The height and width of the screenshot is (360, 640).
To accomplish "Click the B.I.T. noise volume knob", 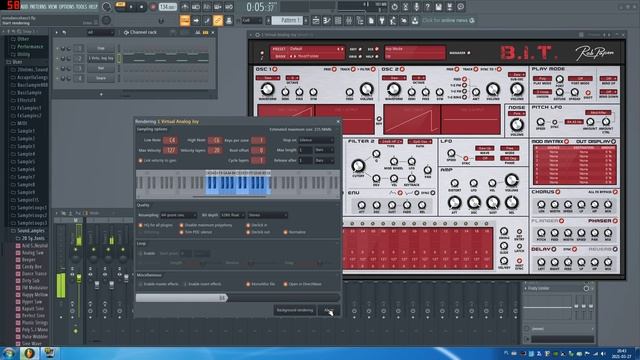I will pyautogui.click(x=517, y=124).
